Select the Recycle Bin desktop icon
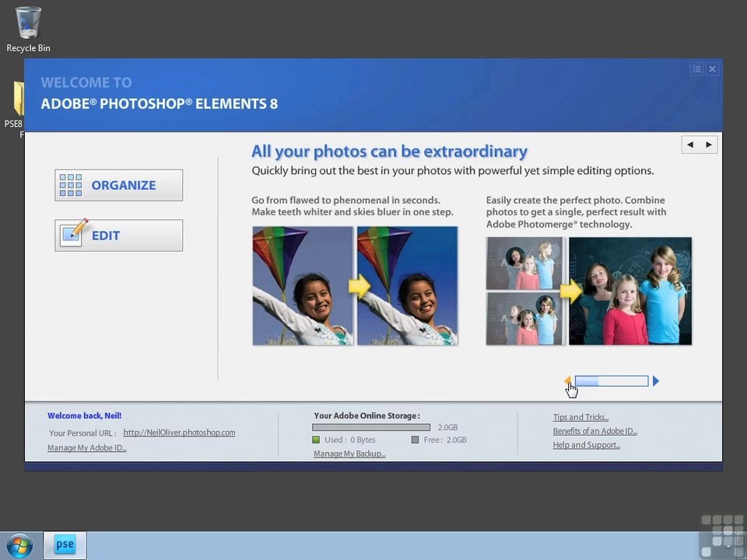This screenshot has width=747, height=560. coord(28,29)
